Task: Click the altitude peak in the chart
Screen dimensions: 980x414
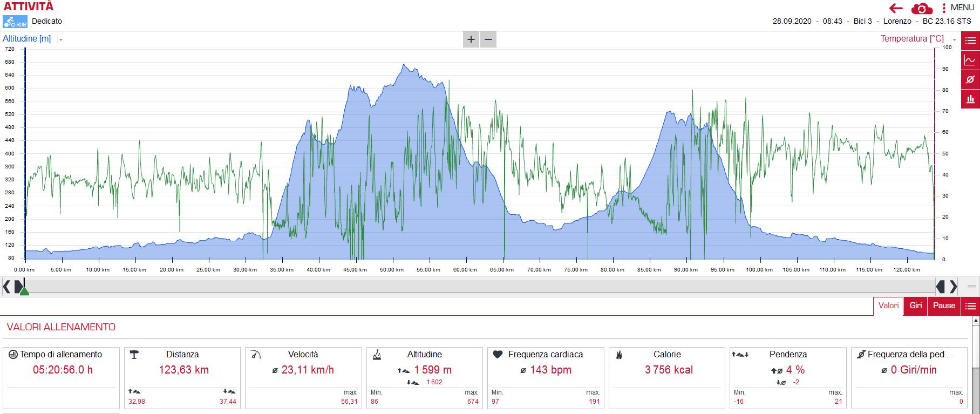Action: click(x=404, y=65)
